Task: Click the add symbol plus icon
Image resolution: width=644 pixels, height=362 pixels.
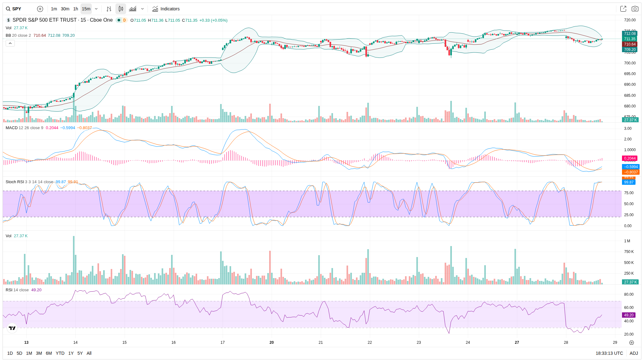Action: click(x=40, y=9)
